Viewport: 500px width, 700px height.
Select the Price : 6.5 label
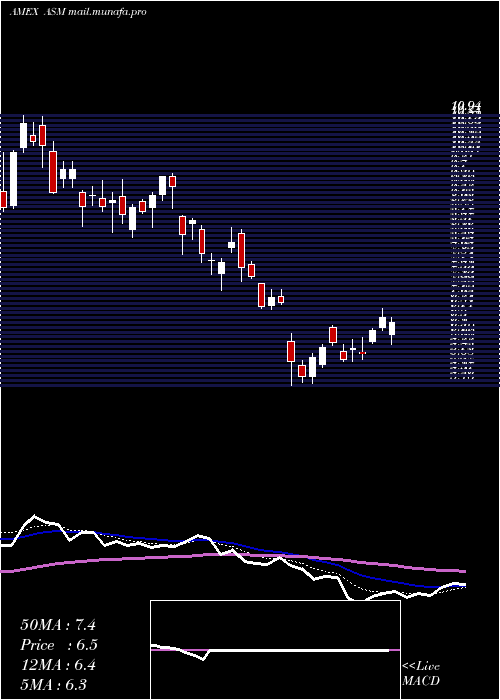coord(59,645)
